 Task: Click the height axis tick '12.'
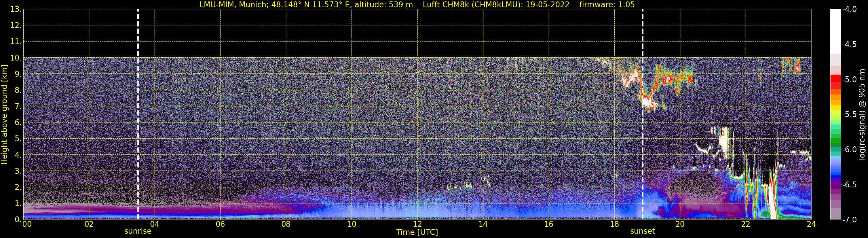pos(16,26)
